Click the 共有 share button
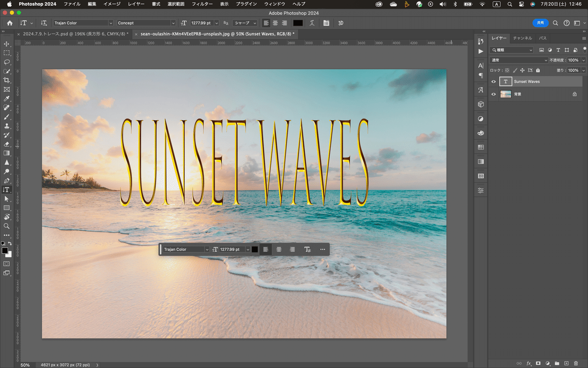Image resolution: width=588 pixels, height=368 pixels. (540, 23)
